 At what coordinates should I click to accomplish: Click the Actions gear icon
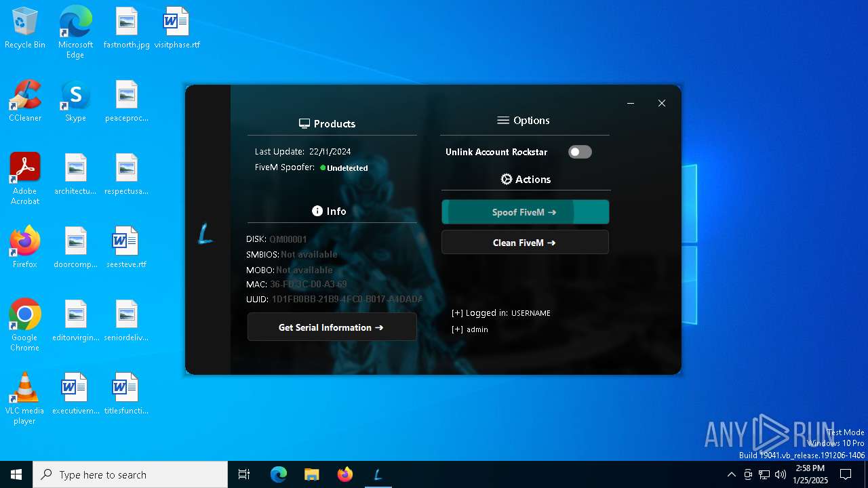click(507, 179)
